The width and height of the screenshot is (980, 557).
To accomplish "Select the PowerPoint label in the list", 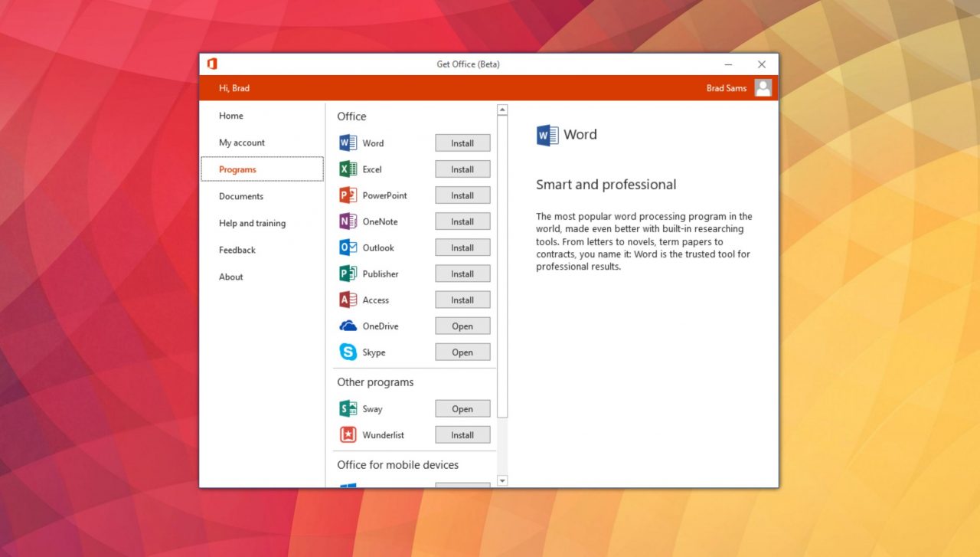I will click(x=384, y=195).
